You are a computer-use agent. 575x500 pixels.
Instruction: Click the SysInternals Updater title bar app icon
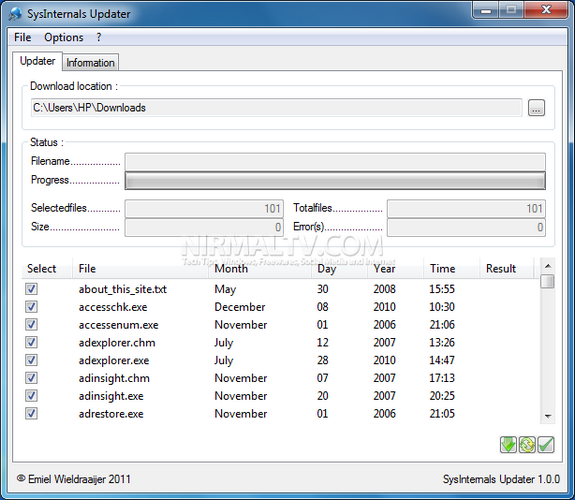[x=16, y=14]
